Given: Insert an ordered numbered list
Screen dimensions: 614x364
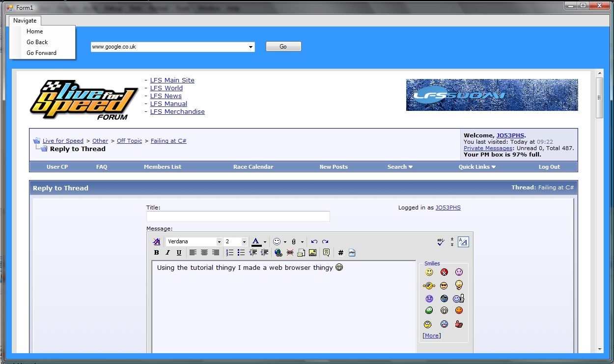Looking at the screenshot, I should tap(230, 253).
